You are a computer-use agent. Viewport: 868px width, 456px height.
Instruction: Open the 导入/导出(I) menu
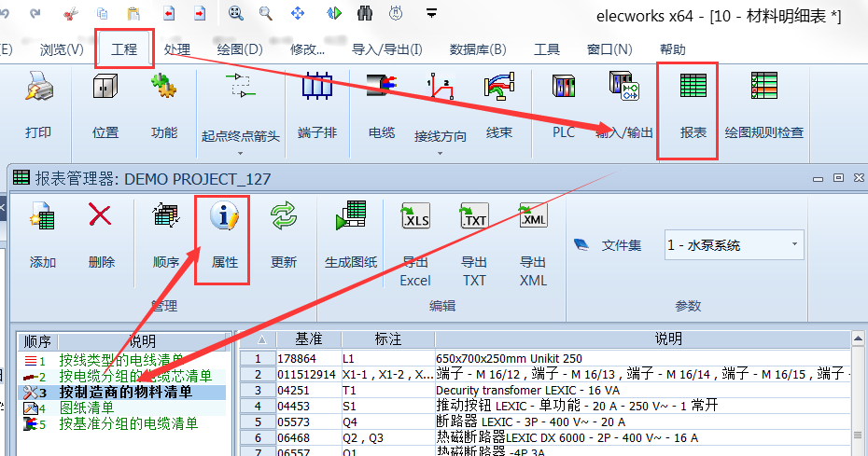coord(387,49)
